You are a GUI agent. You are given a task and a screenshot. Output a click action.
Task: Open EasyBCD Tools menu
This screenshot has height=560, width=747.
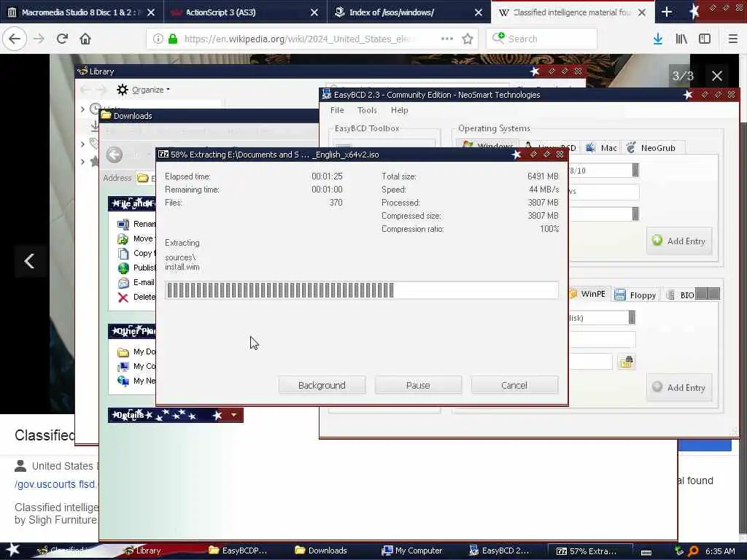click(x=367, y=110)
